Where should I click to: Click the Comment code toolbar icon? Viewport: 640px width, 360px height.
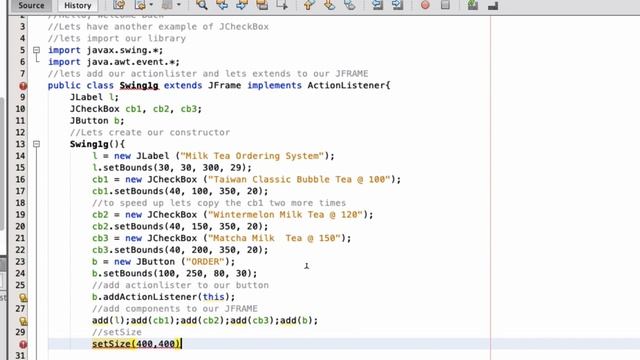[x=473, y=5]
